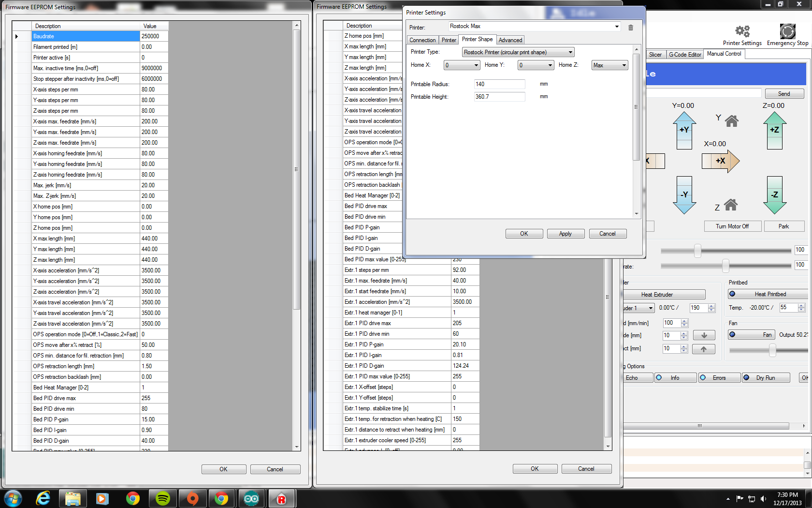Switch to the Advanced tab
The height and width of the screenshot is (508, 812).
[x=510, y=40]
